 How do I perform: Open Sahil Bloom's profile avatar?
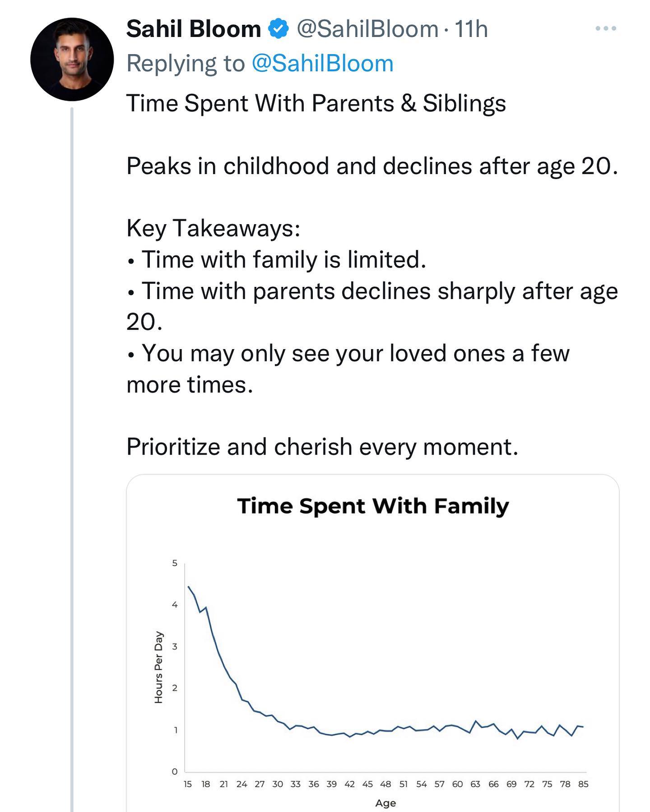(72, 59)
